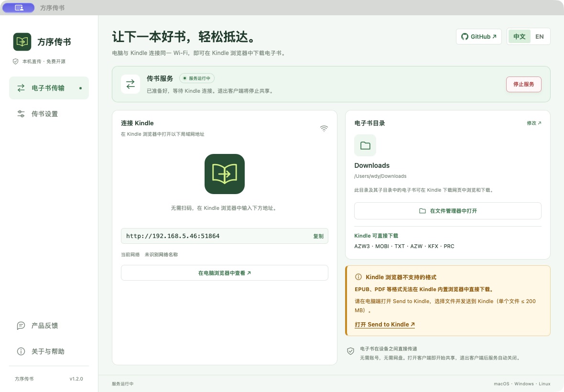The width and height of the screenshot is (564, 392).
Task: Open the 打开 Send to Kindle link
Action: click(x=385, y=325)
